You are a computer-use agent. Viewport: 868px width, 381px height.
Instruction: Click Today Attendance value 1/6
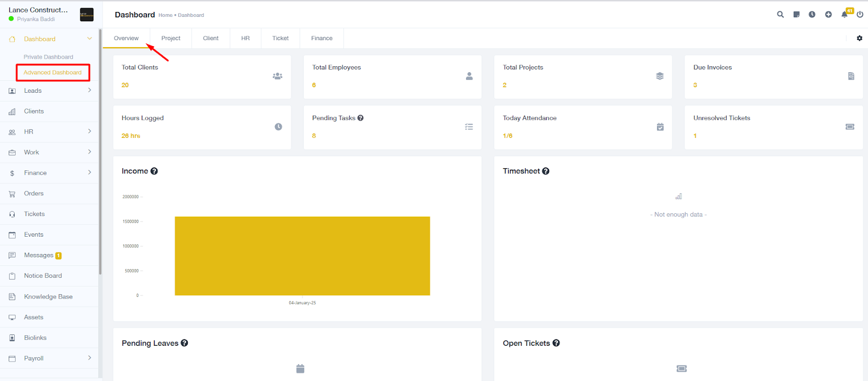[x=507, y=136]
